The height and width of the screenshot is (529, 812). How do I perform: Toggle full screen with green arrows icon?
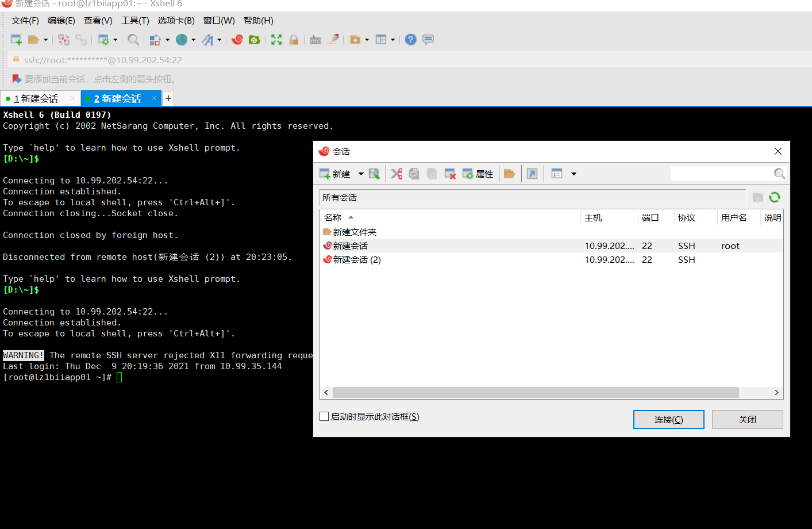[276, 40]
